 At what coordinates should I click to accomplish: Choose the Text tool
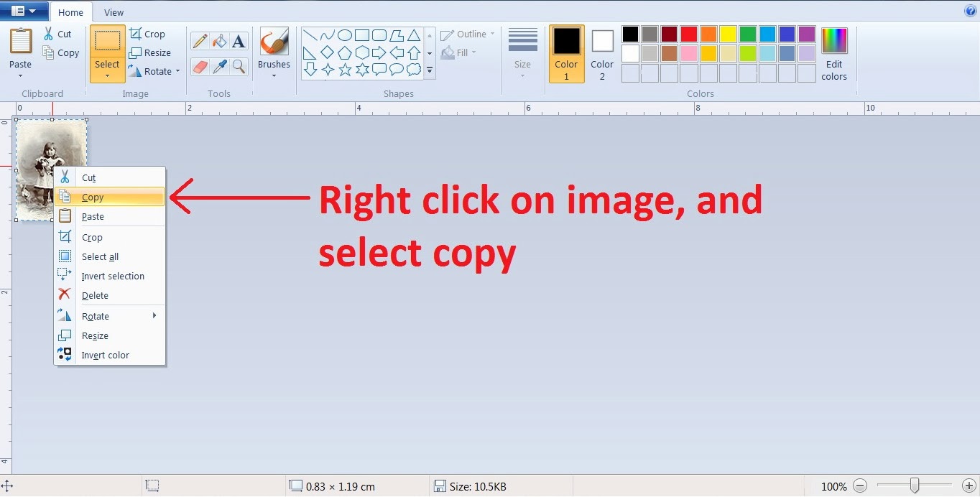(239, 40)
